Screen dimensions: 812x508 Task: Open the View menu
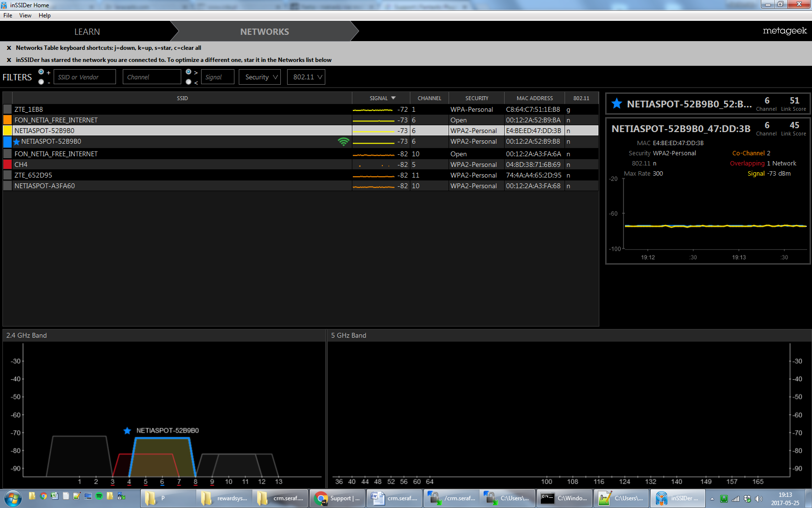click(25, 15)
